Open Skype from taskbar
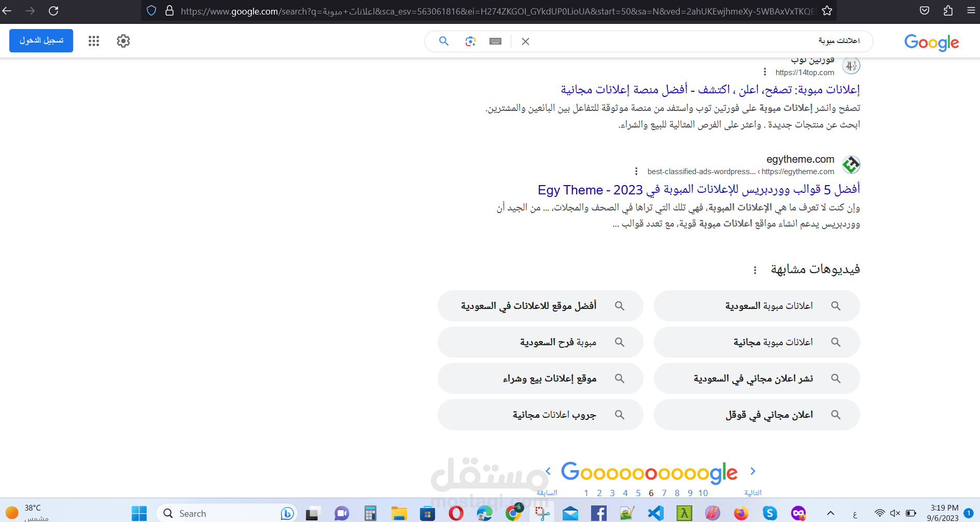Image resolution: width=980 pixels, height=522 pixels. tap(770, 513)
